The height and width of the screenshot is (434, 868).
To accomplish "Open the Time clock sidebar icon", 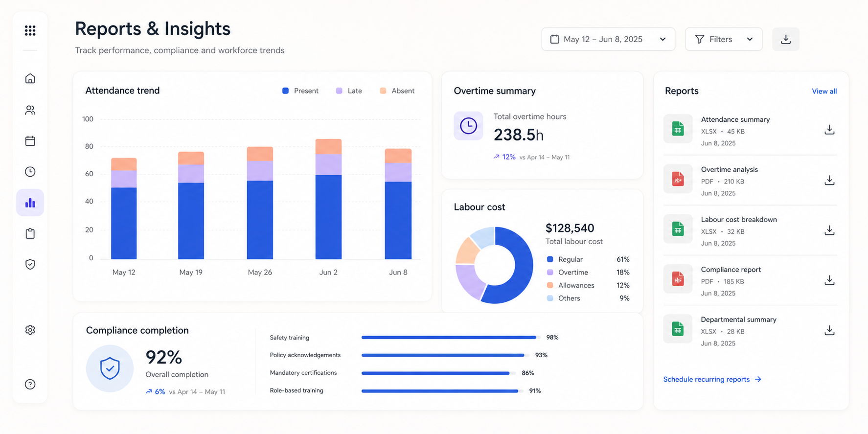I will tap(30, 172).
